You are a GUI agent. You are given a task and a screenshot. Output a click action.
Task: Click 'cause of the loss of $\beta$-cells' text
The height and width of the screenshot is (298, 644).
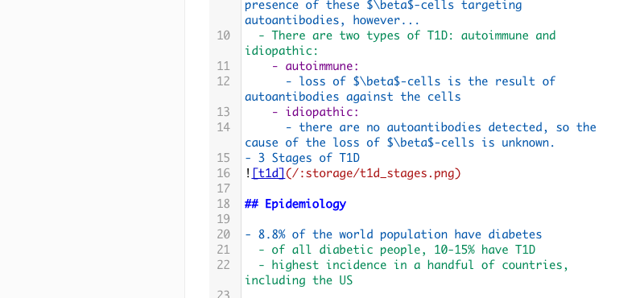[400, 143]
